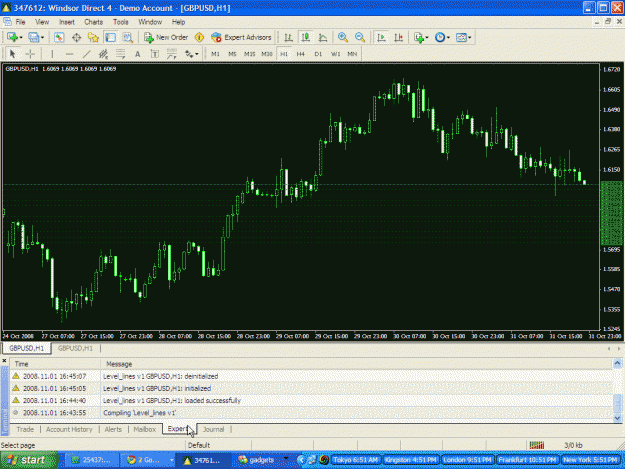This screenshot has width=625, height=469.
Task: Select the inactive greyed GBPUSD,H1 chart tab
Action: [75, 348]
